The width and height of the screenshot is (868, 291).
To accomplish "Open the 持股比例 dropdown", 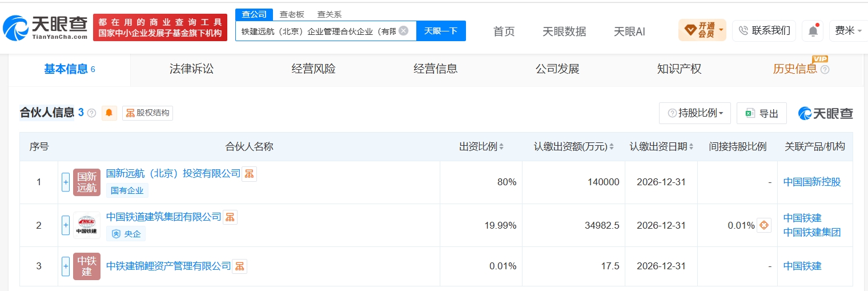I will [x=695, y=113].
